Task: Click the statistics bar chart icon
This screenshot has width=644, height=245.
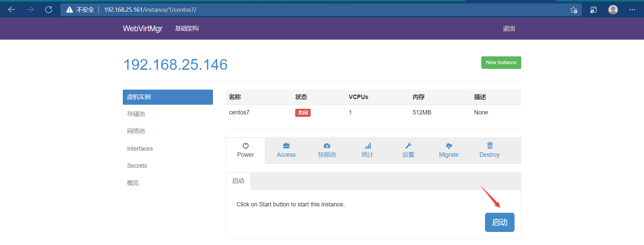Action: click(x=368, y=146)
